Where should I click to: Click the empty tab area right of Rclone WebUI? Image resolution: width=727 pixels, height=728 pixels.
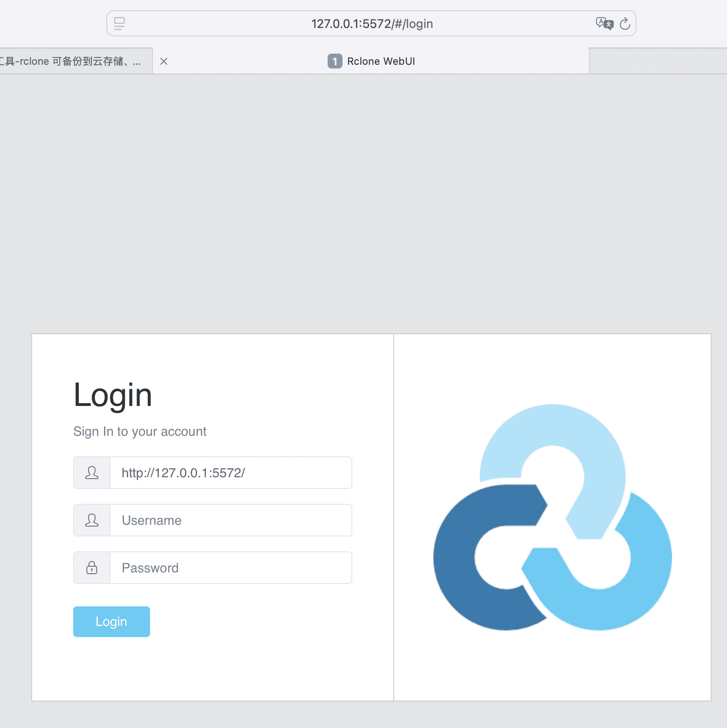pyautogui.click(x=658, y=61)
